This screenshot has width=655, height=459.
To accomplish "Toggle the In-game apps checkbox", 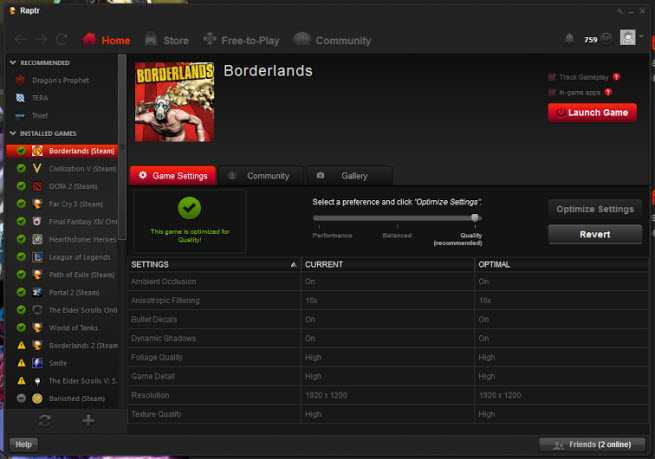I will (x=552, y=92).
